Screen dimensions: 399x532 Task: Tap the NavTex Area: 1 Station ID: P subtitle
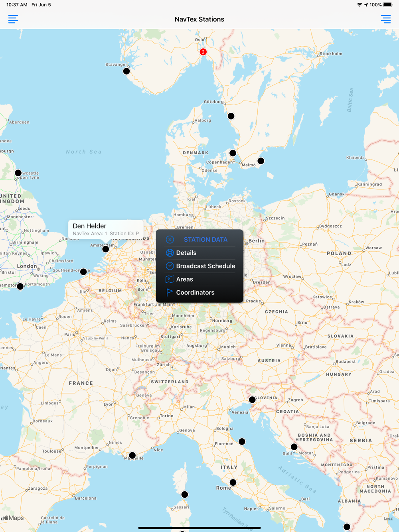(x=106, y=234)
